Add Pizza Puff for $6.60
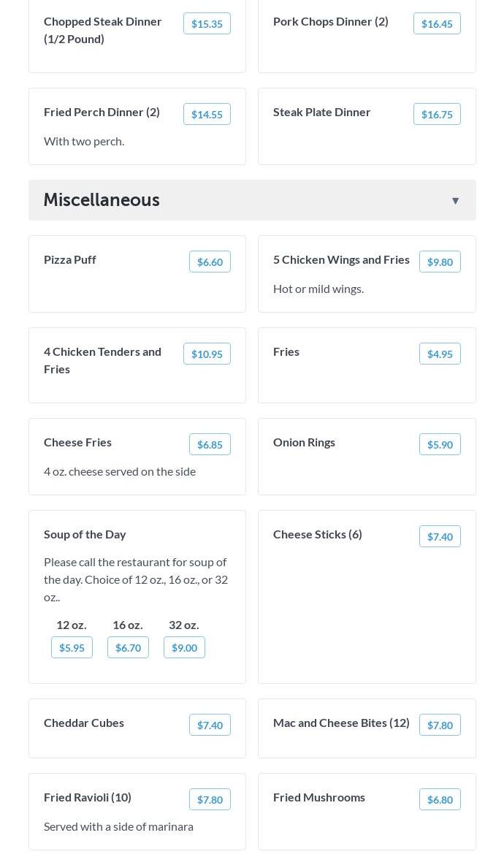 point(210,262)
